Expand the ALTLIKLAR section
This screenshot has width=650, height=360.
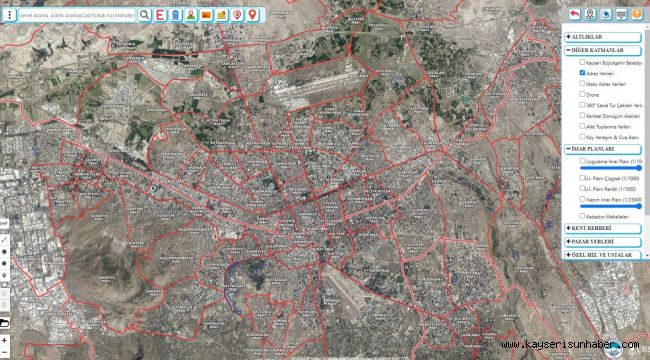click(x=603, y=37)
